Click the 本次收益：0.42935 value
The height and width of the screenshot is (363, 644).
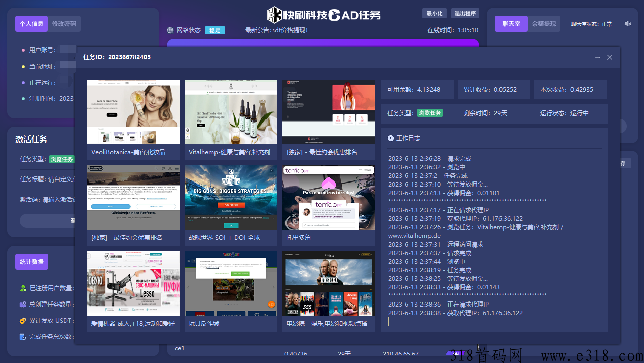coord(566,90)
